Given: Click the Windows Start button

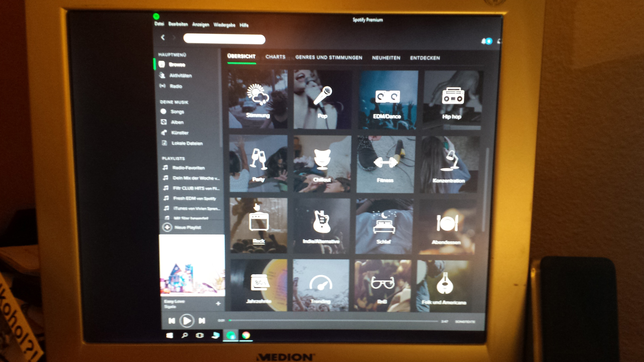Looking at the screenshot, I should pyautogui.click(x=170, y=335).
